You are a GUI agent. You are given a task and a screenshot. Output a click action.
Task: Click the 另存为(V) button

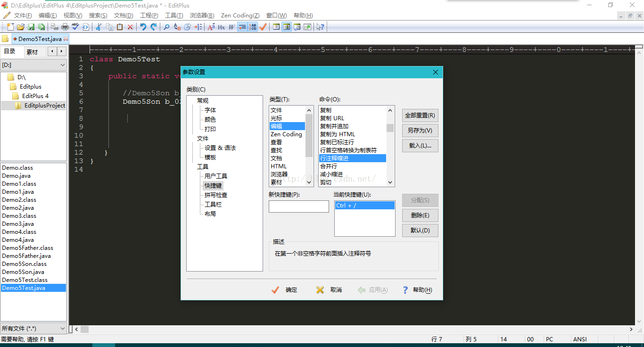(420, 130)
